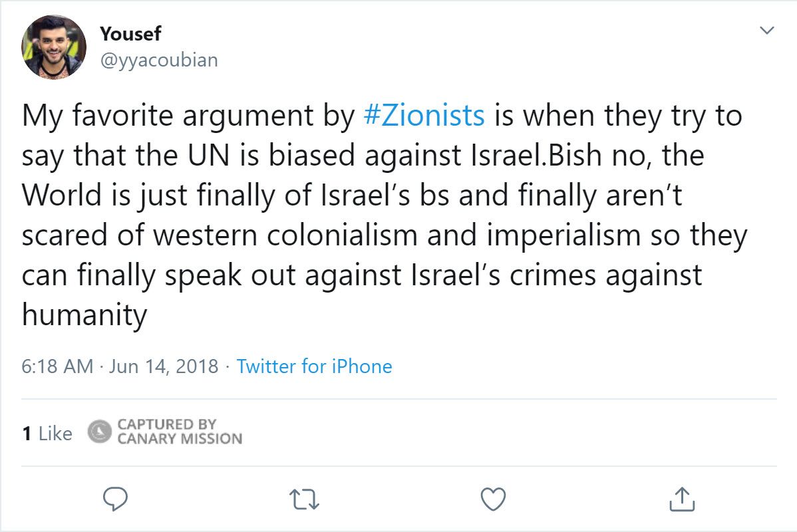Click the Captured by Canary Mission text

tap(178, 432)
